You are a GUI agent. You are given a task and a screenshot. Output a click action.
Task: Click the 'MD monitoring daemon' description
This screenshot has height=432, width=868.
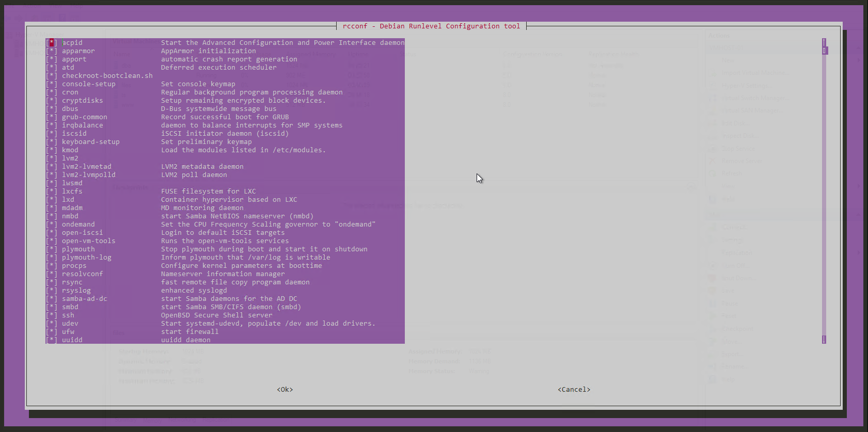click(202, 208)
